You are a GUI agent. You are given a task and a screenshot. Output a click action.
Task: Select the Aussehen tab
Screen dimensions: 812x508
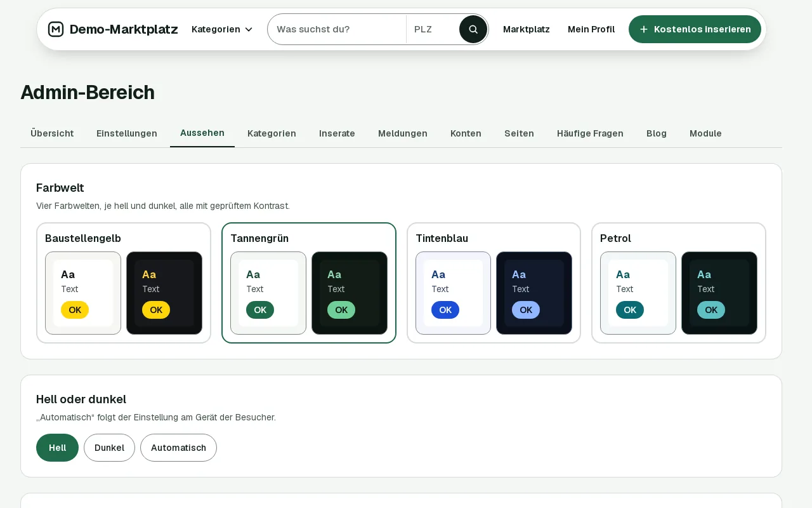point(202,133)
